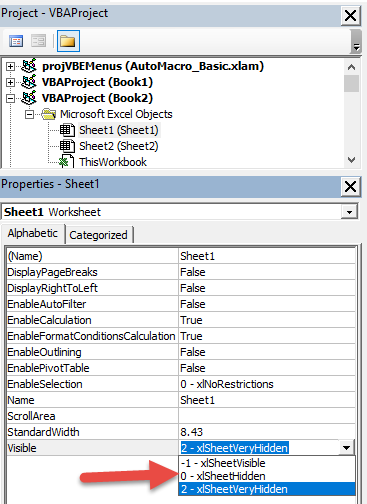Click the empty ScrollArea value field

tap(267, 416)
